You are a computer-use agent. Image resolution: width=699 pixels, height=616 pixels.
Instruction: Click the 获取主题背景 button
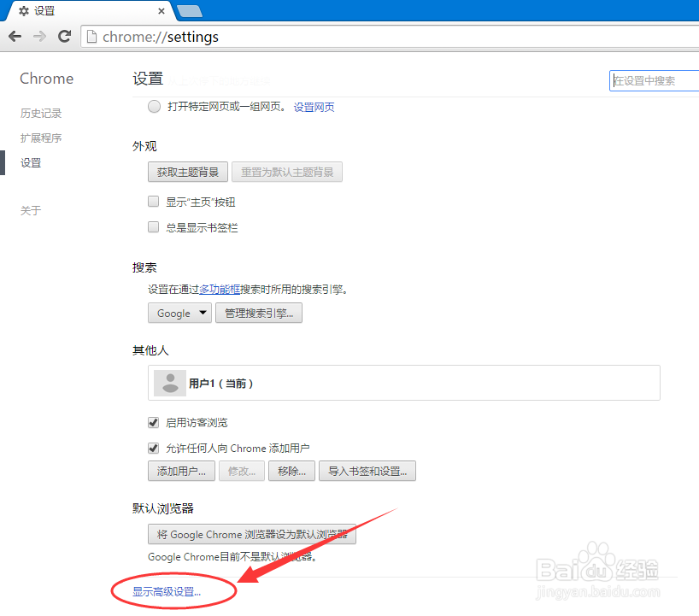(188, 172)
